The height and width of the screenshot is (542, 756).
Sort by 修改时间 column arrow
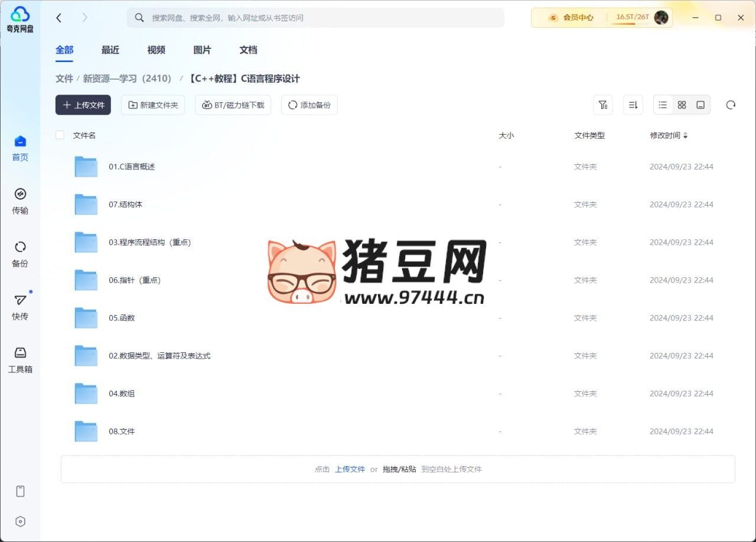point(685,136)
